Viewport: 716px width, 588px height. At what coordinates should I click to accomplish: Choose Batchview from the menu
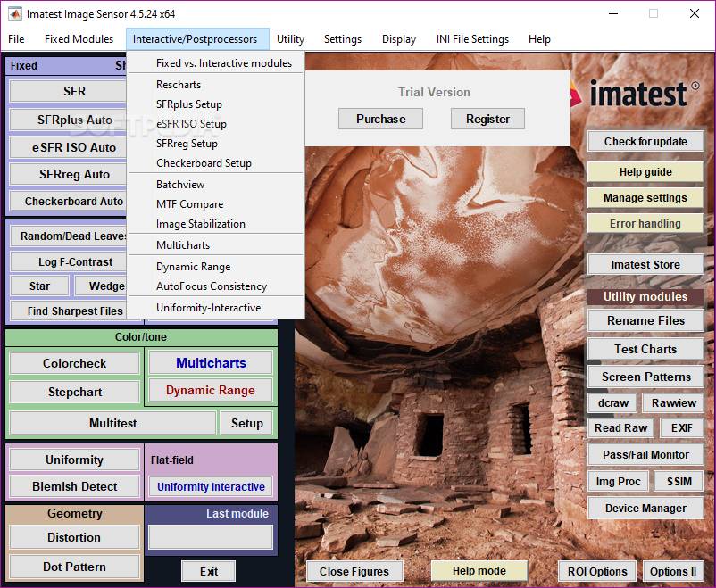[x=215, y=185]
